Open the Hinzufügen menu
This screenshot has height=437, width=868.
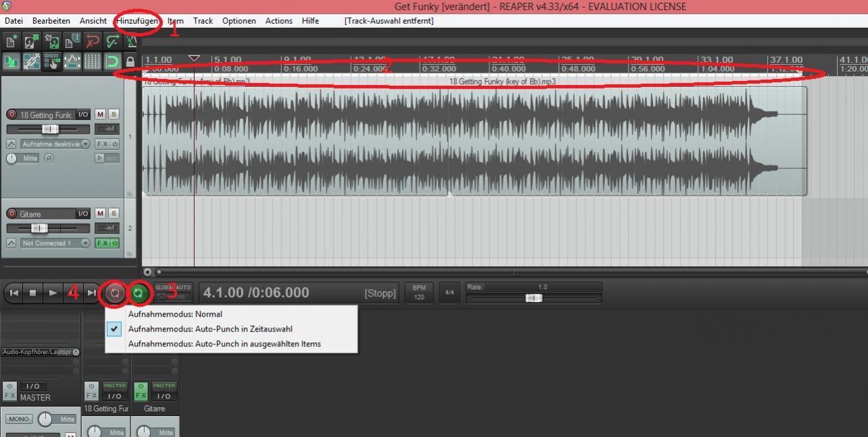(138, 21)
